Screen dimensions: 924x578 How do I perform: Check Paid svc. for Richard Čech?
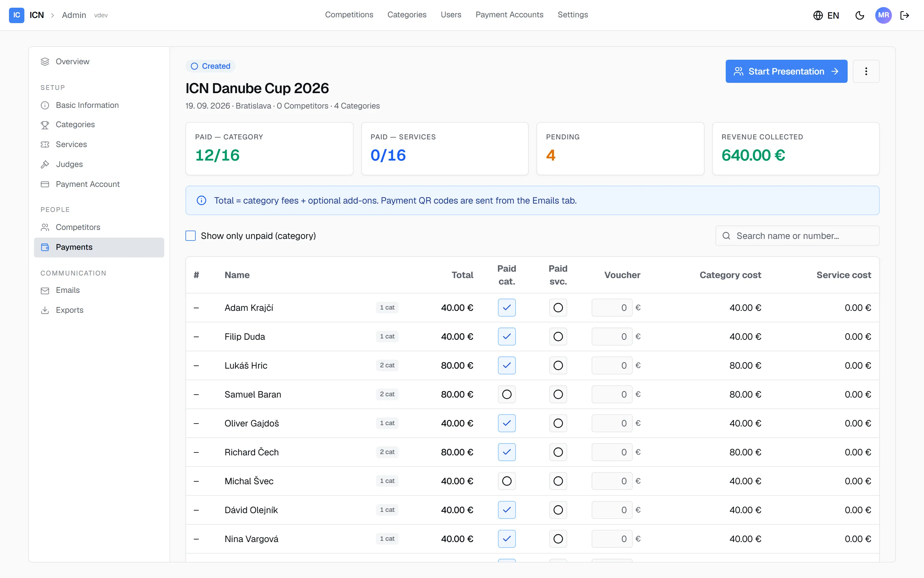558,452
